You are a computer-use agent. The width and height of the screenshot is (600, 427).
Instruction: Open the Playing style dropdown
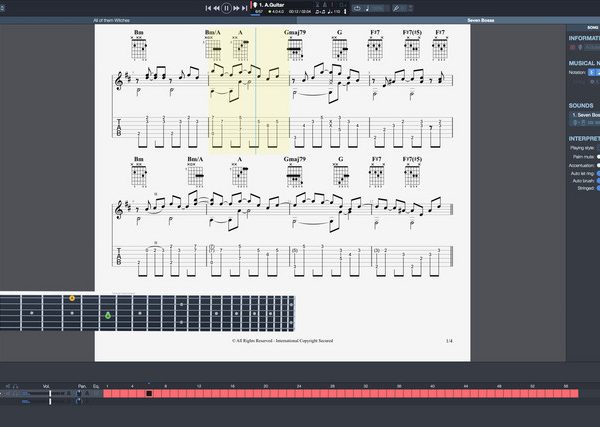click(598, 148)
